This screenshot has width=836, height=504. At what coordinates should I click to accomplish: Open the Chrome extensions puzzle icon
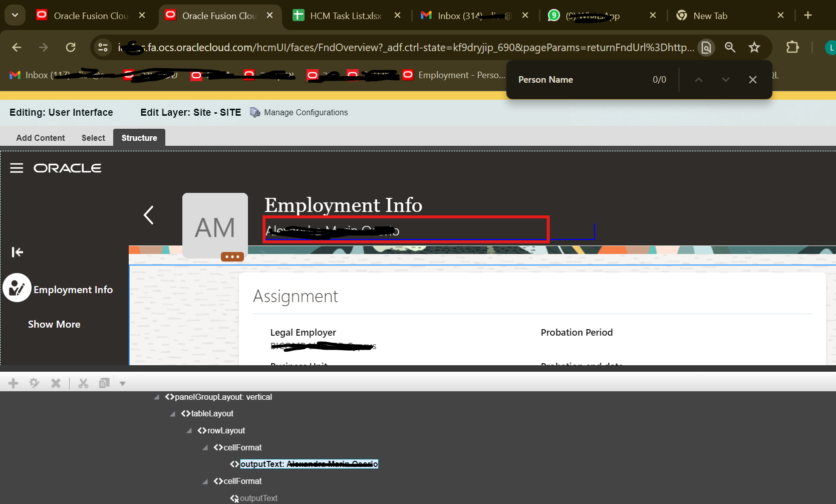[x=792, y=47]
